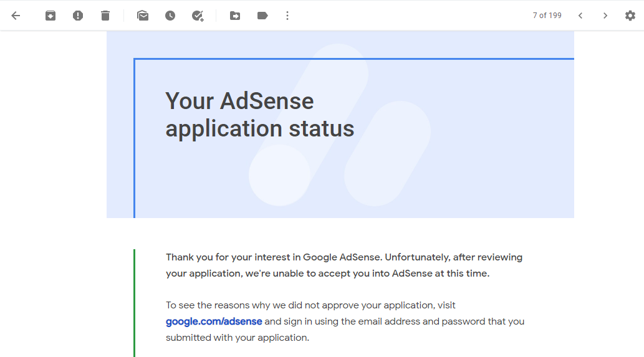
Task: Open Gmail settings gear
Action: tap(630, 16)
